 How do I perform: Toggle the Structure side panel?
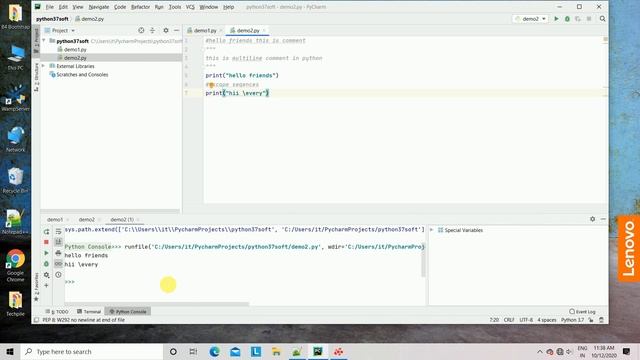36,77
